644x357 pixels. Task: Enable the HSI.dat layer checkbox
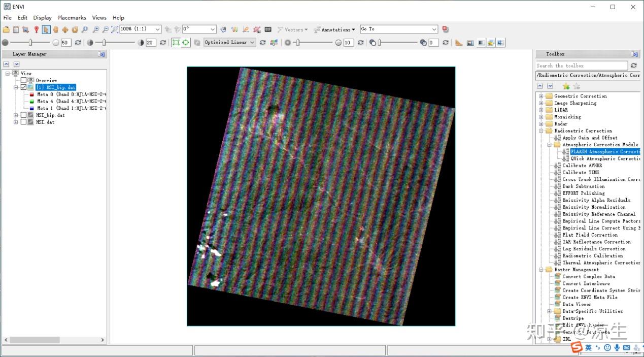tap(23, 122)
